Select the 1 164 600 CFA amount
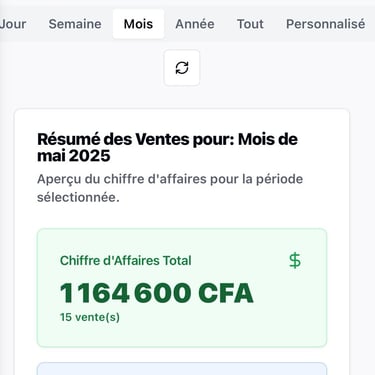The width and height of the screenshot is (375, 375). pos(157,293)
